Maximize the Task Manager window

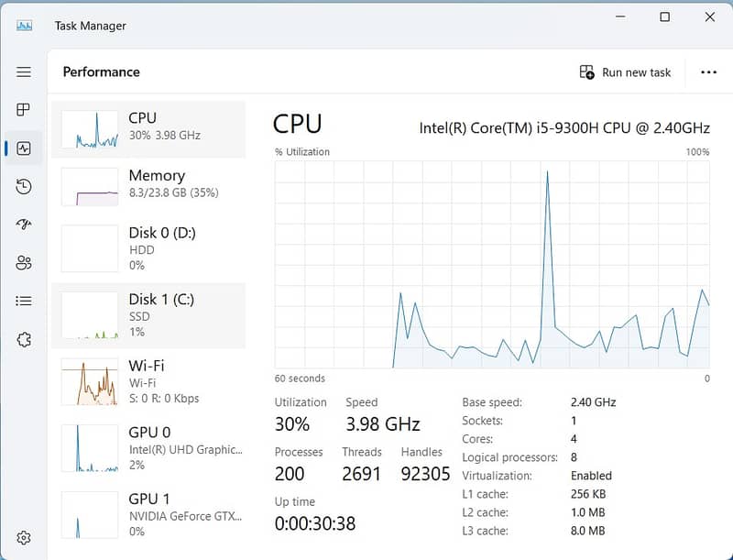[x=664, y=17]
